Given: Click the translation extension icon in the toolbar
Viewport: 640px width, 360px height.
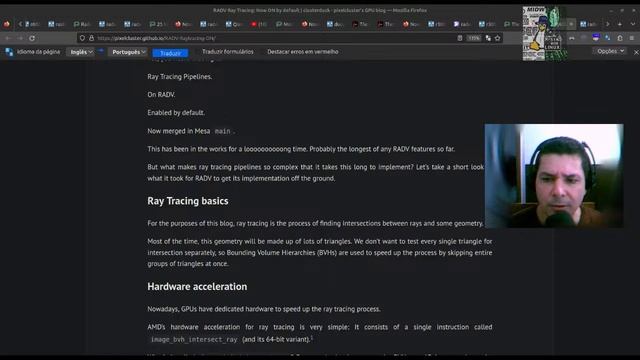Looking at the screenshot, I should point(608,38).
